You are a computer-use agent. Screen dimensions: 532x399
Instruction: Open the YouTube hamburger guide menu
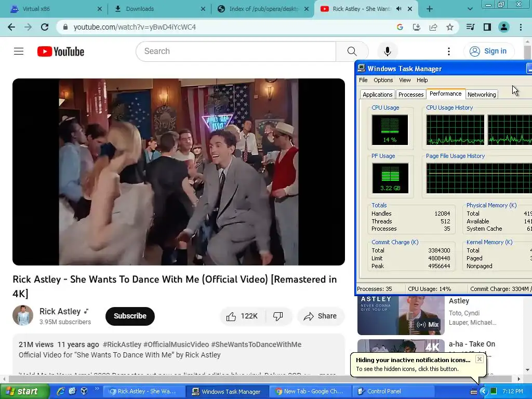tap(19, 51)
